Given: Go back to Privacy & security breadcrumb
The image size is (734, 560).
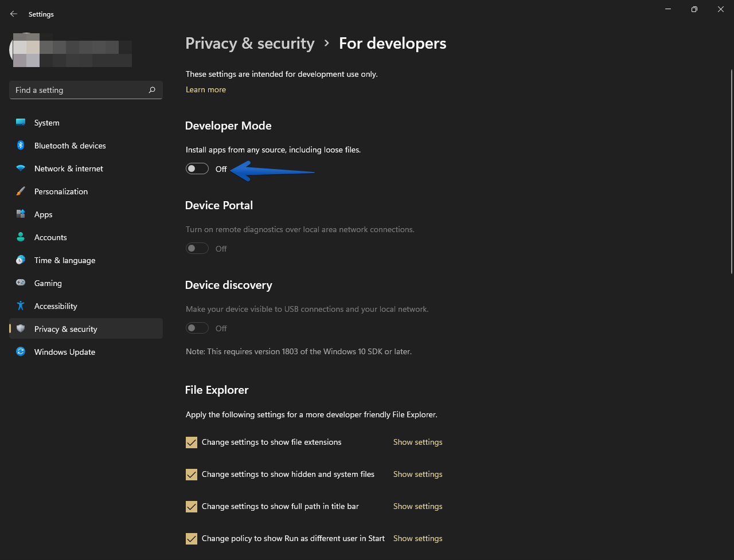Looking at the screenshot, I should click(250, 44).
